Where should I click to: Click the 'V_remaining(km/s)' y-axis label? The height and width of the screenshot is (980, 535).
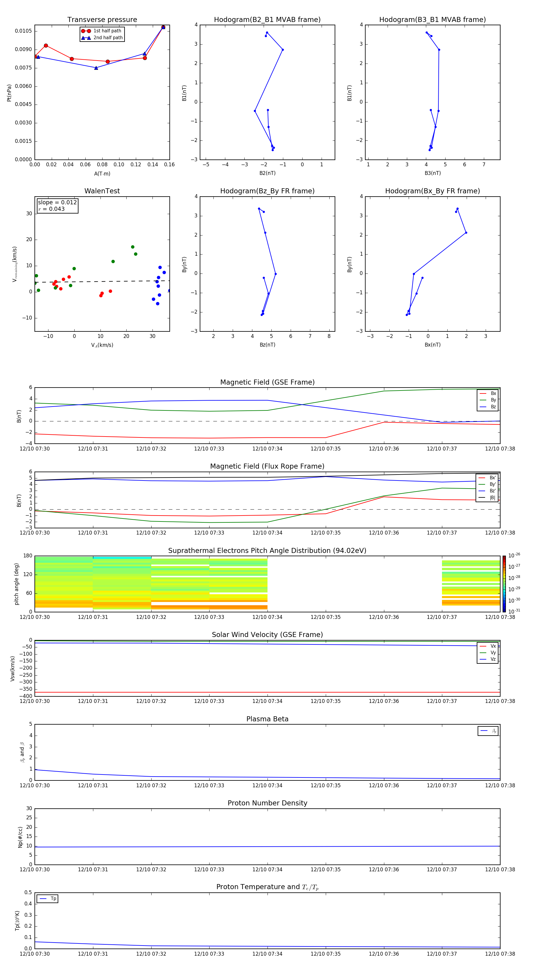click(x=15, y=264)
